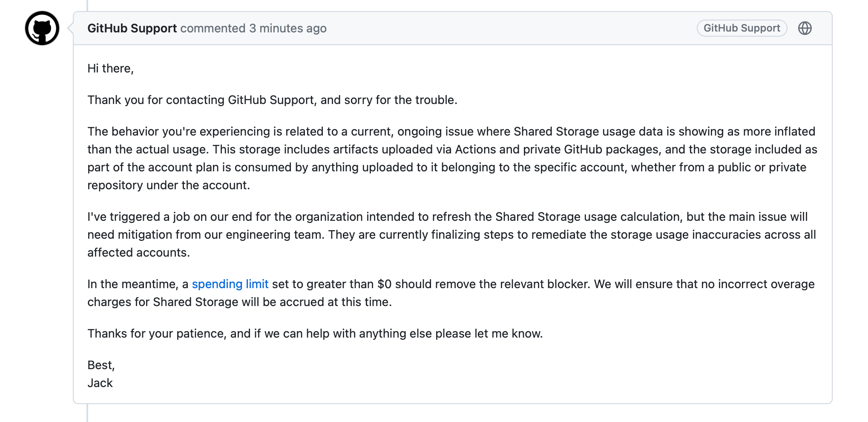This screenshot has width=868, height=422.
Task: Open the GitHub Support author name link
Action: [x=132, y=28]
